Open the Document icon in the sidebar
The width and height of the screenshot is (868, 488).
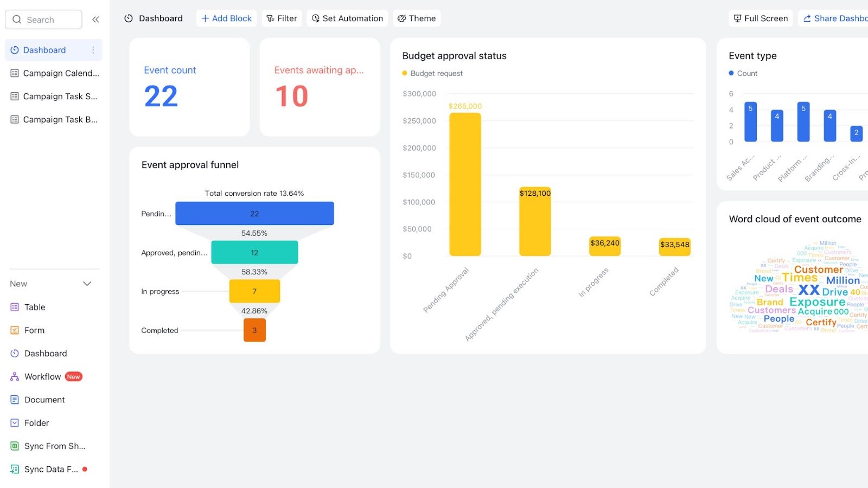point(14,400)
